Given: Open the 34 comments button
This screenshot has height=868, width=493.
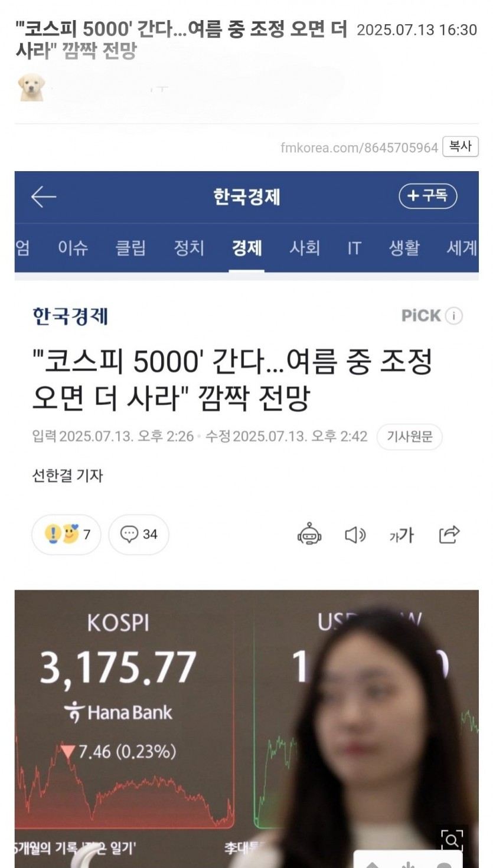Looking at the screenshot, I should click(x=139, y=535).
